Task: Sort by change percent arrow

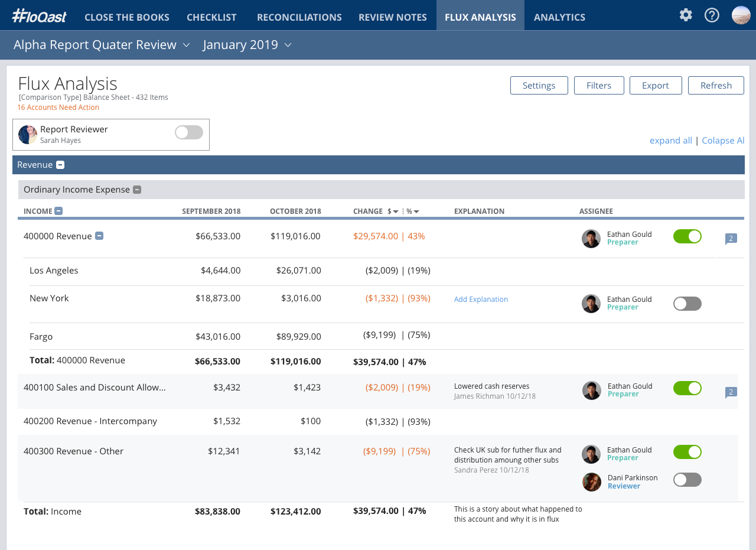Action: tap(416, 211)
